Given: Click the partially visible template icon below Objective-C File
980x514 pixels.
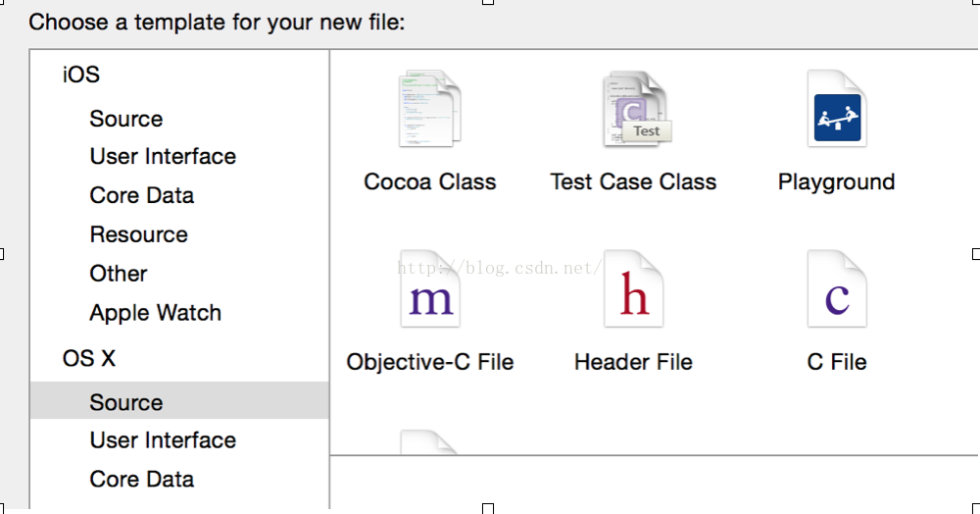Looking at the screenshot, I should 430,442.
